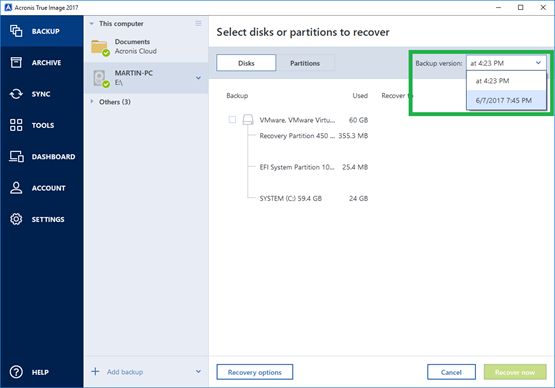This screenshot has height=388, width=555.
Task: Switch to the Partitions tab
Action: (x=305, y=63)
